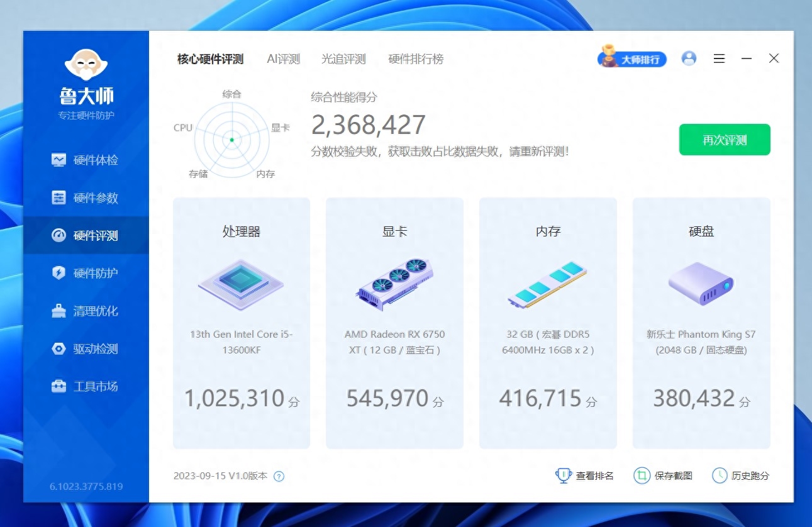Click the memory stick illustration

548,285
